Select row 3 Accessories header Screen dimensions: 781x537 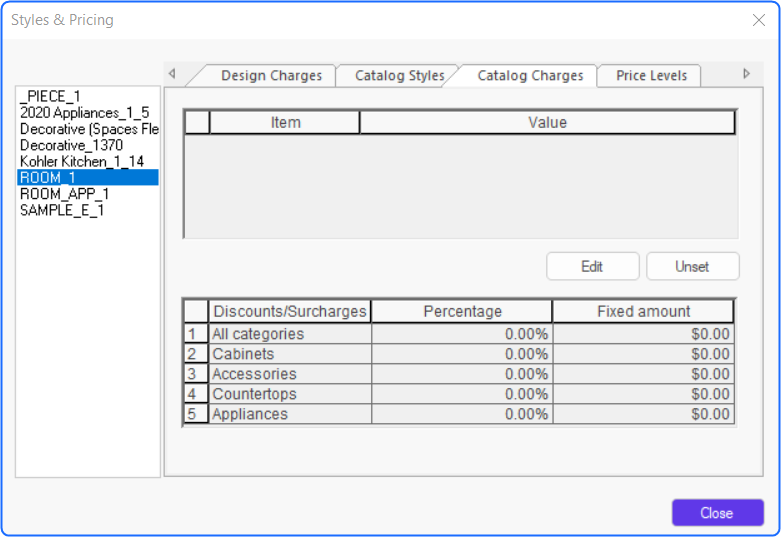[196, 374]
